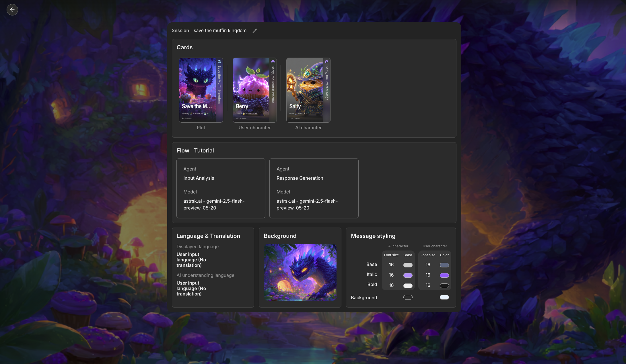Change User character Bold color swatch
The image size is (626, 364).
tap(444, 285)
